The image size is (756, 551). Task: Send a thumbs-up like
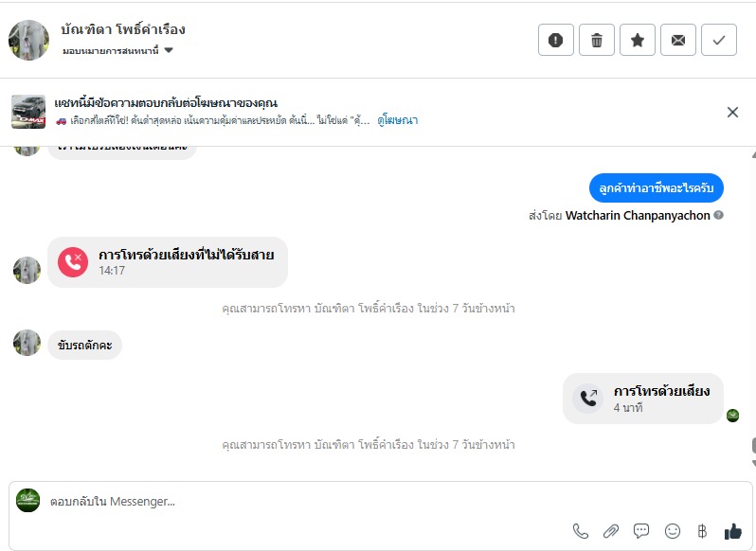[732, 531]
